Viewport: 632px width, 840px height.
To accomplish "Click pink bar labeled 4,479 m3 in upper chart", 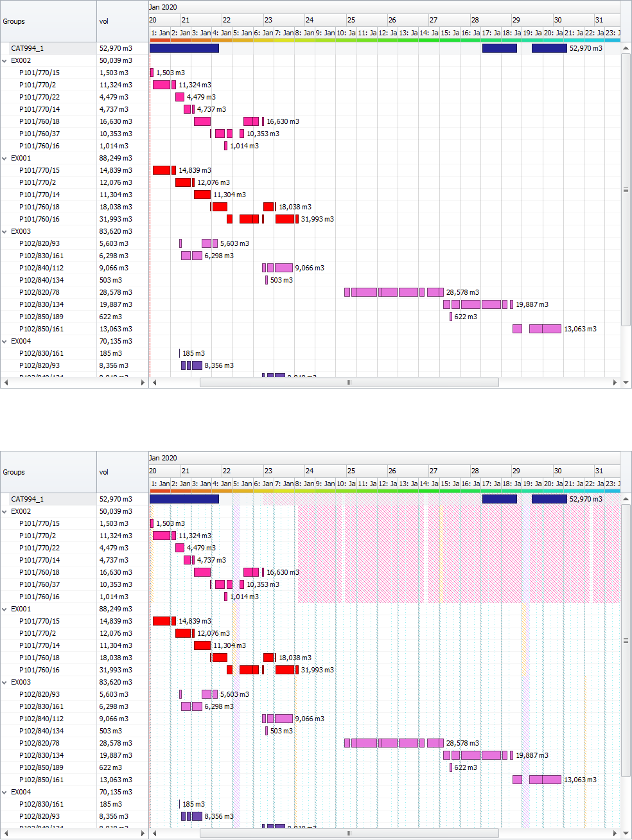I will coord(180,97).
